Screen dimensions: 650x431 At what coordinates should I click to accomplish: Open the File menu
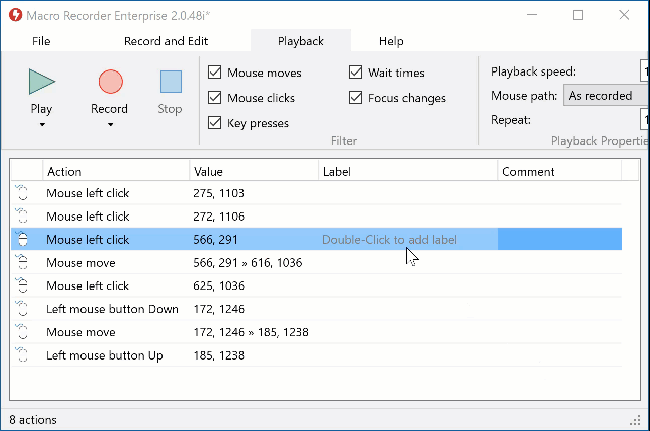(41, 41)
